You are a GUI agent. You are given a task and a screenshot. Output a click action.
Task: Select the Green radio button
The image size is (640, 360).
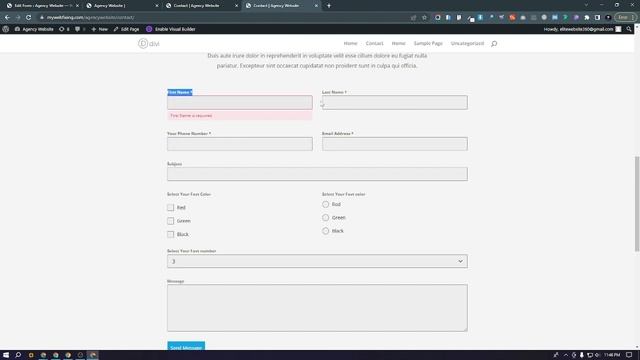325,218
